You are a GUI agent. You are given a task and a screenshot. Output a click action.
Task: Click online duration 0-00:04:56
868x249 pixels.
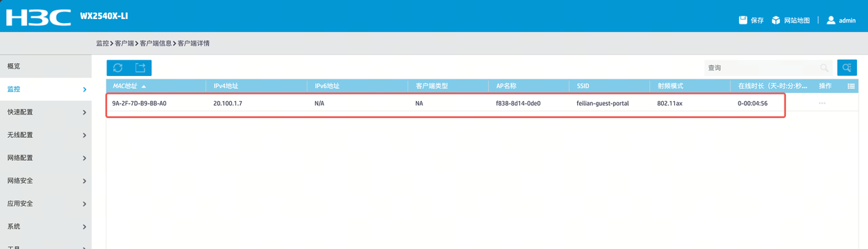tap(753, 104)
